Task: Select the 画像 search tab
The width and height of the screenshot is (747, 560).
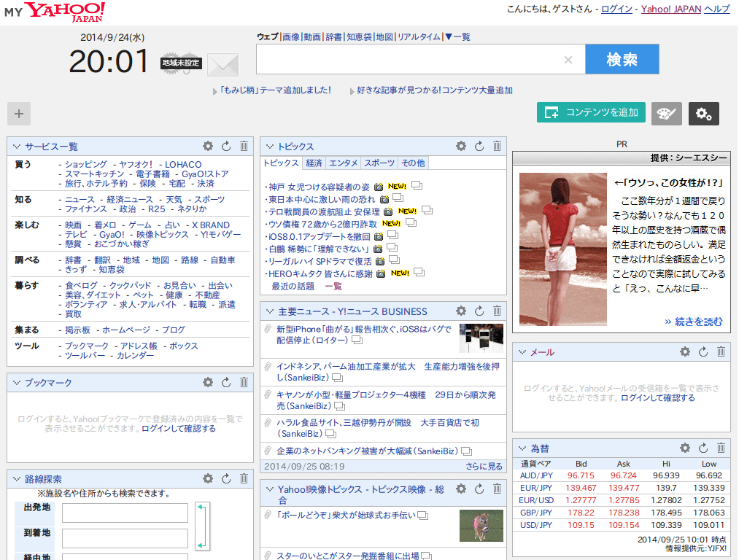Action: [x=290, y=36]
